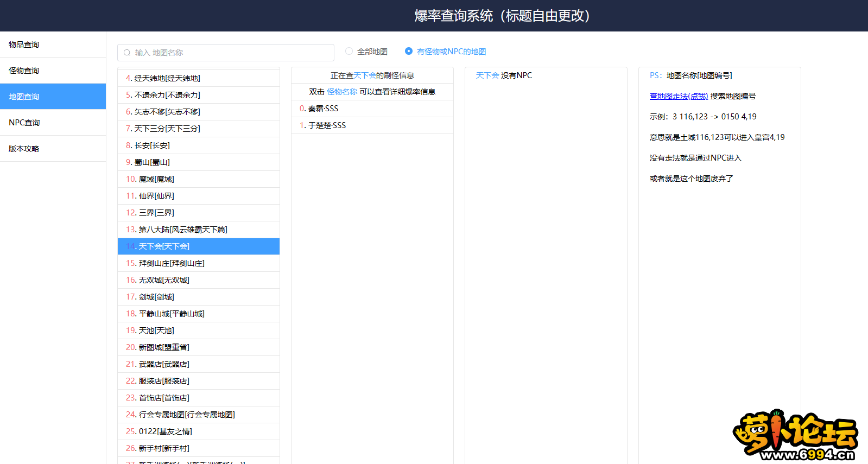Image resolution: width=868 pixels, height=464 pixels.
Task: Click monster row 1. 于楚楚·SSS
Action: (x=372, y=125)
